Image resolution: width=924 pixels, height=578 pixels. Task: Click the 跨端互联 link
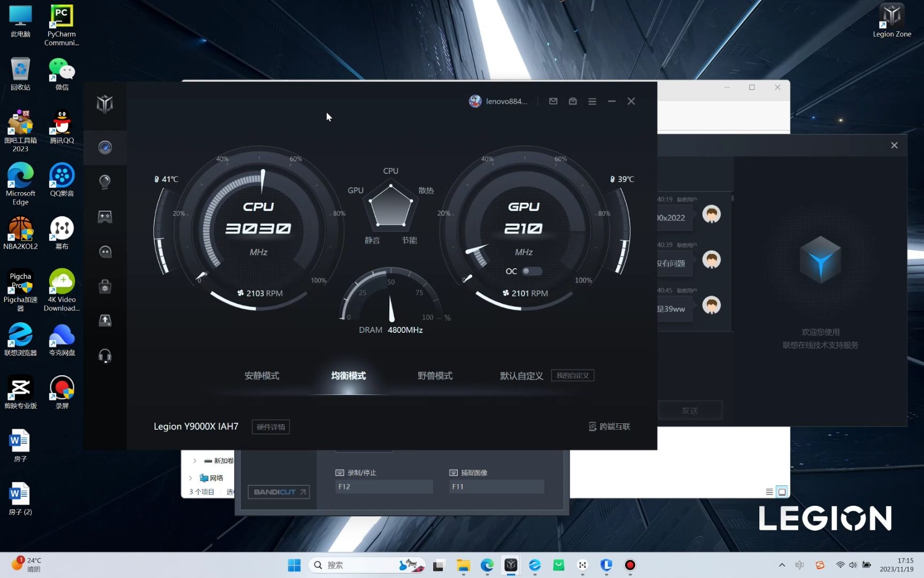tap(610, 427)
